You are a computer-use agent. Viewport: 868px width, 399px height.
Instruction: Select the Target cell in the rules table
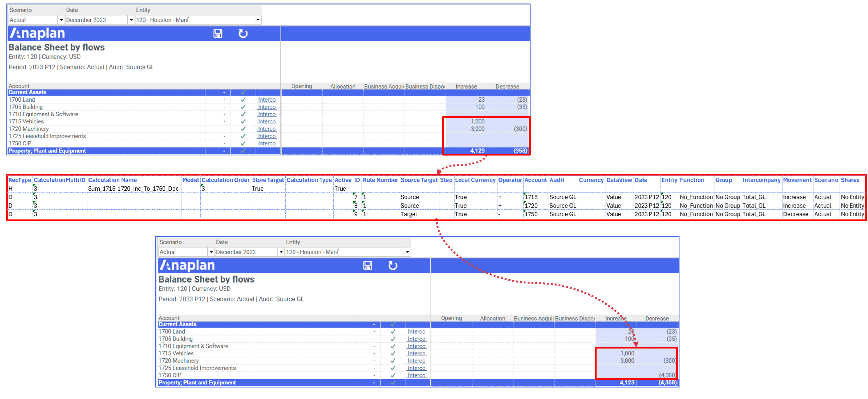(x=419, y=215)
